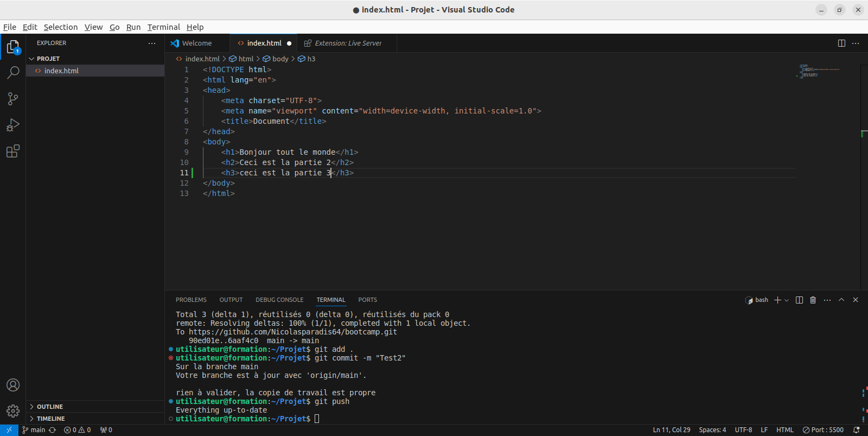Create a new terminal with plus icon
The height and width of the screenshot is (436, 868).
777,300
